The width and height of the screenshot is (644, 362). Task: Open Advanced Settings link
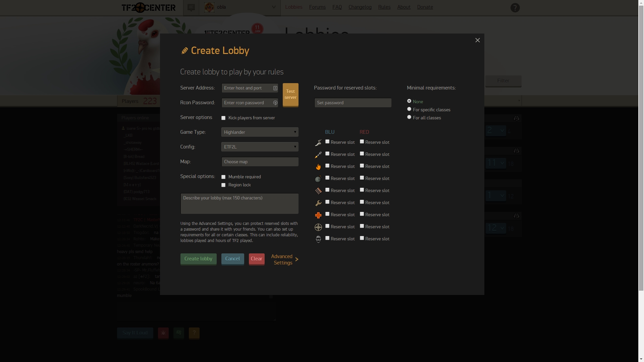(282, 260)
